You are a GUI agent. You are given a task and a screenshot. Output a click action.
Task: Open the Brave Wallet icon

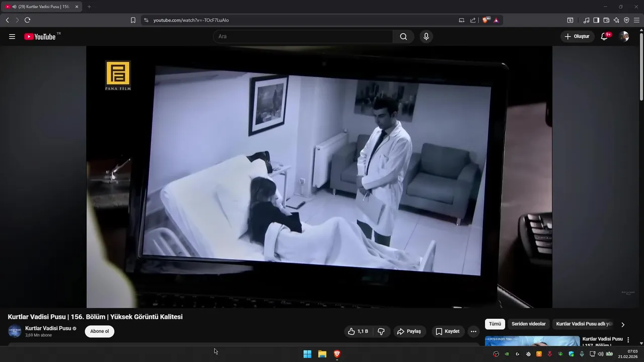pyautogui.click(x=606, y=20)
